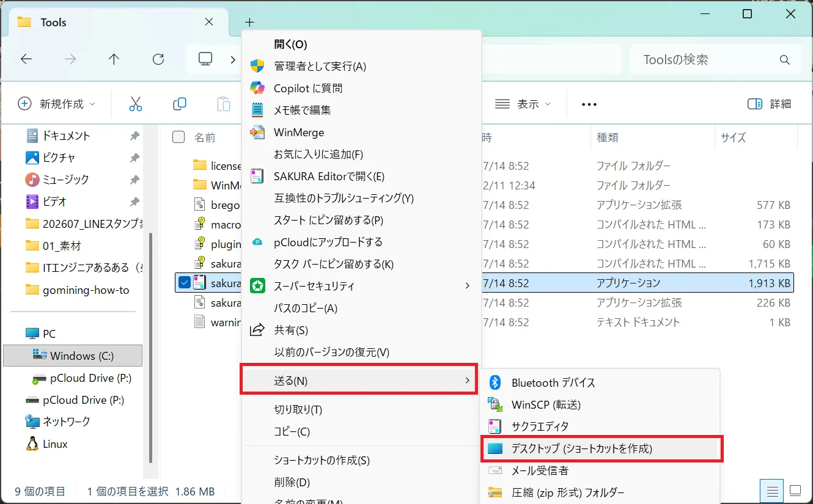This screenshot has width=813, height=504.
Task: Choose WinSCP (転送) in submenu
Action: [x=600, y=404]
